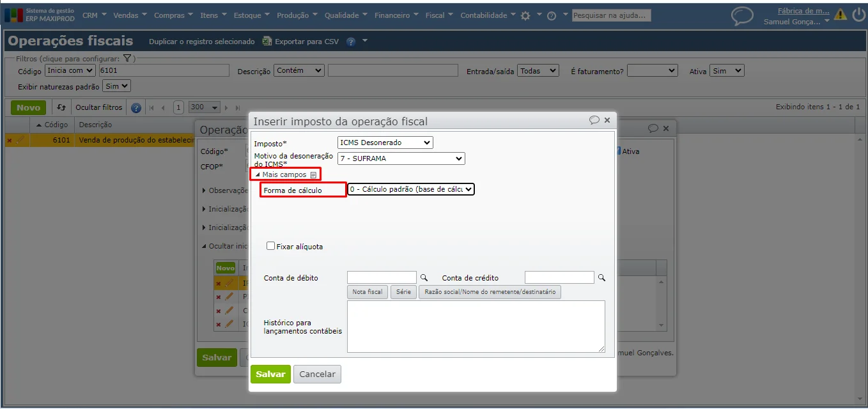Click the yellow warning alert icon
This screenshot has height=409, width=868.
coord(840,15)
